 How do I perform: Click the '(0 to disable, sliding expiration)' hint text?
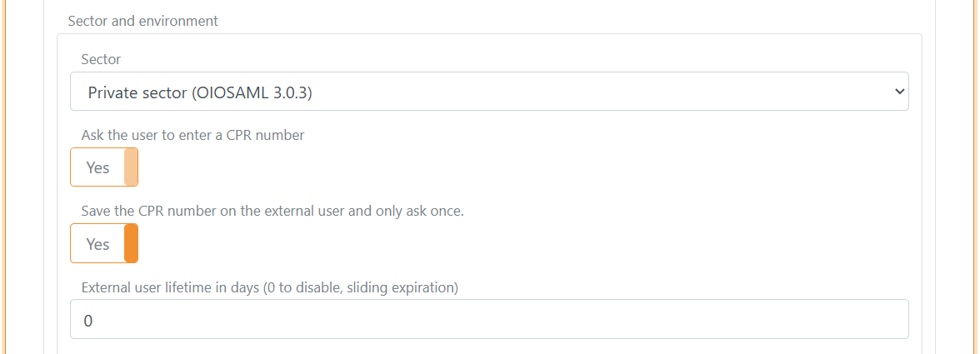[360, 287]
